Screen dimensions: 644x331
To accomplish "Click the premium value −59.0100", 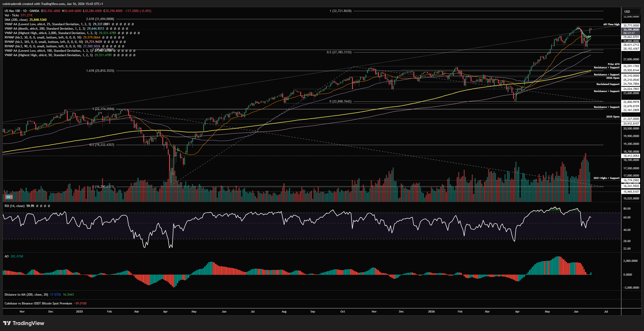I will tap(80, 303).
